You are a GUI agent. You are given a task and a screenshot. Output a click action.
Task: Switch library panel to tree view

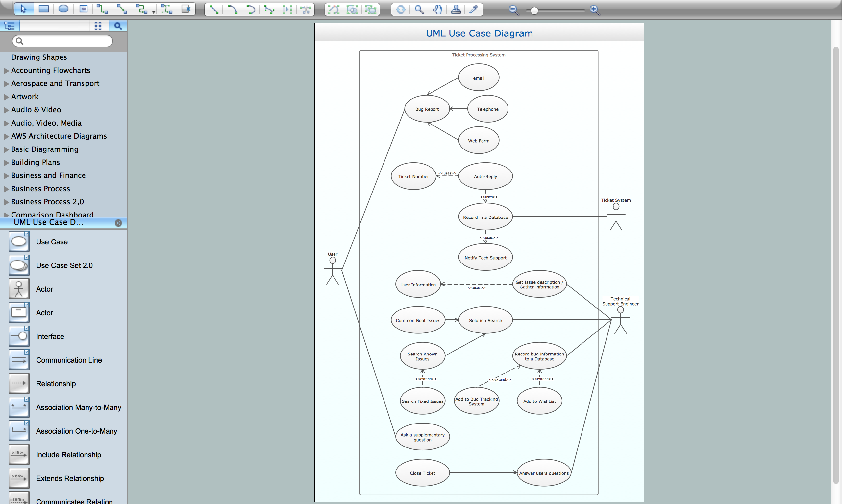coord(9,26)
